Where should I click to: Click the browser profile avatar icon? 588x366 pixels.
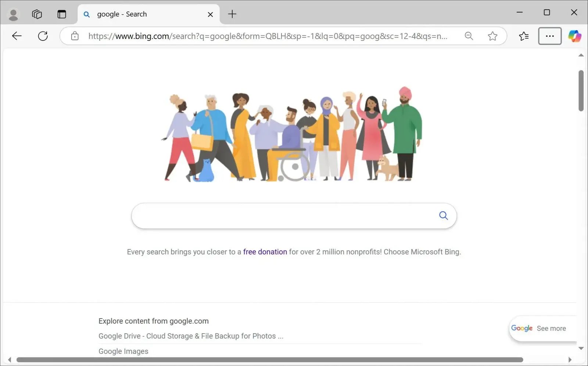pos(14,14)
